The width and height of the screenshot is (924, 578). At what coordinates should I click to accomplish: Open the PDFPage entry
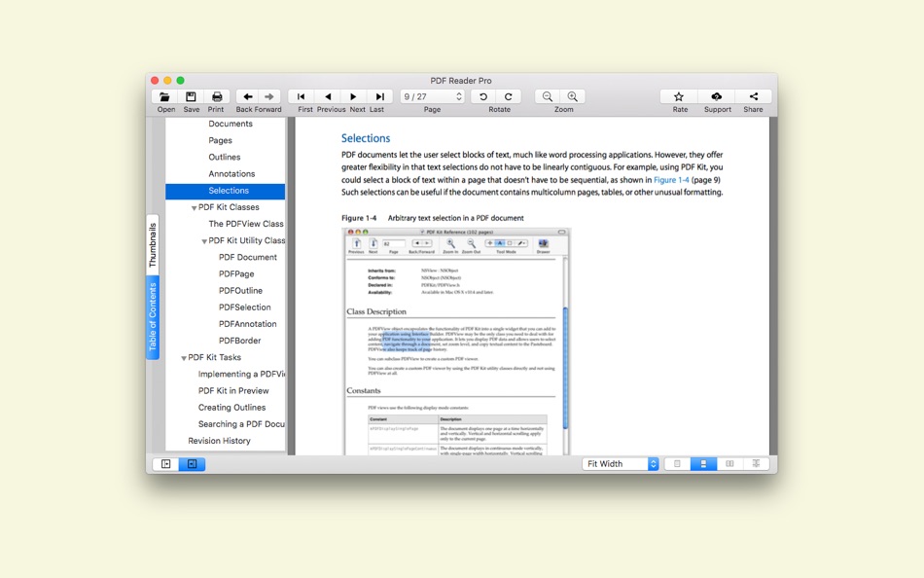click(236, 274)
